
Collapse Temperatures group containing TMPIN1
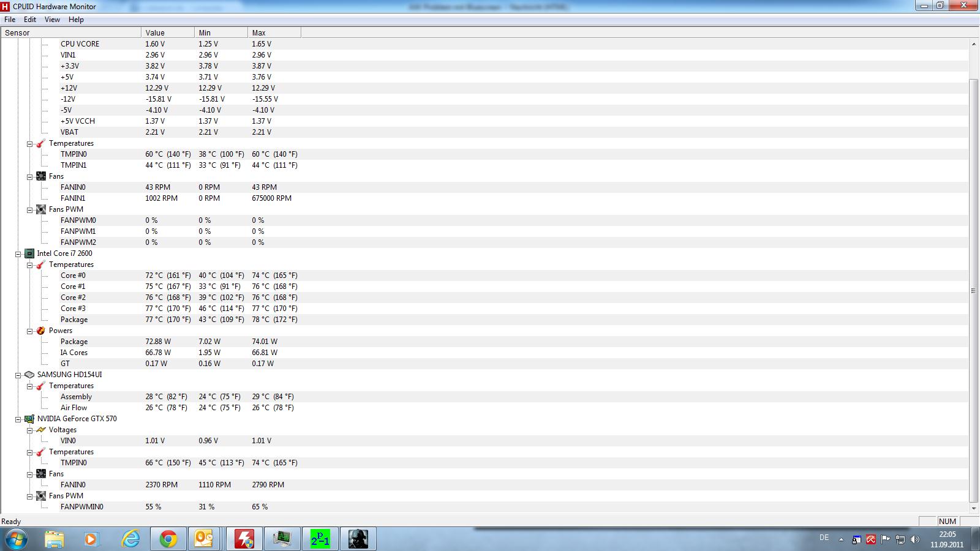(29, 143)
